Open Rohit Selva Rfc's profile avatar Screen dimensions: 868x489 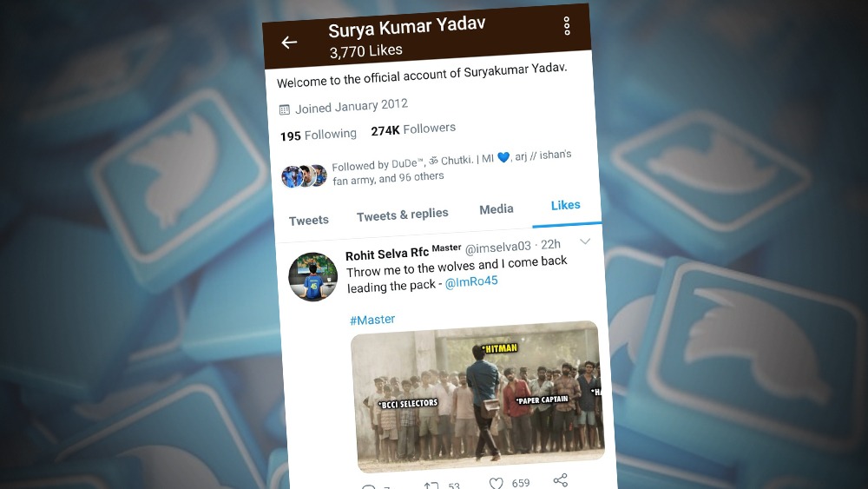pos(312,276)
